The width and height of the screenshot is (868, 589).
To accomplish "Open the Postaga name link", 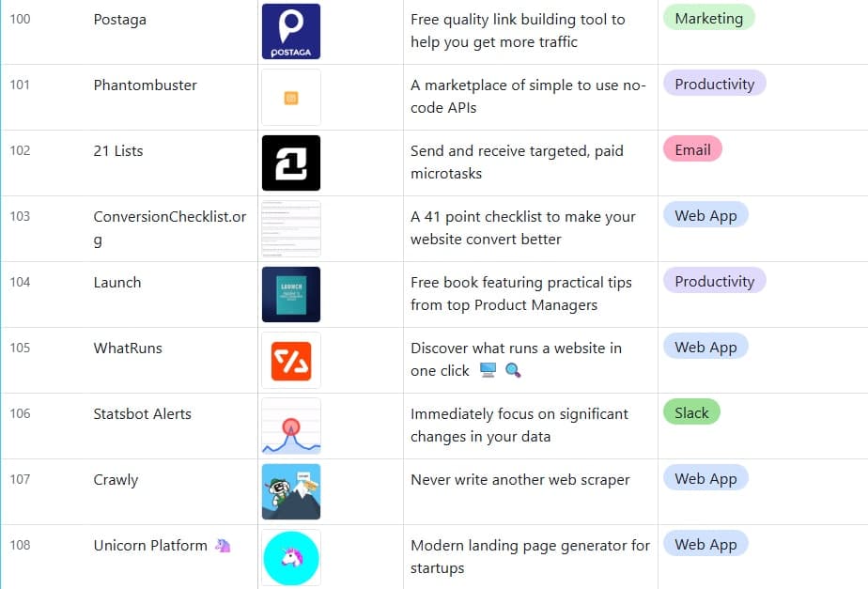I will pos(119,19).
